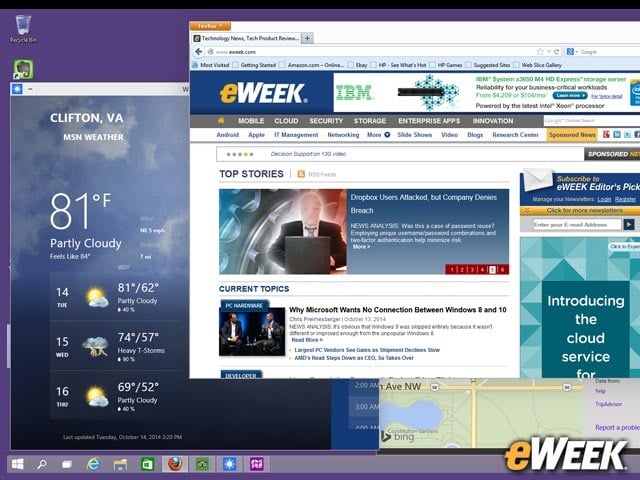This screenshot has height=480, width=640.
Task: Click the eWEEK home icon in navigation bar
Action: point(221,120)
